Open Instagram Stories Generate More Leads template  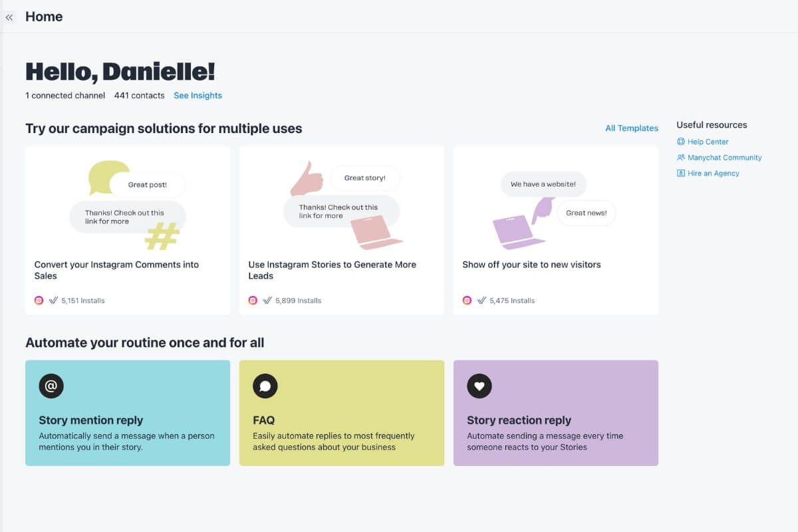332,270
